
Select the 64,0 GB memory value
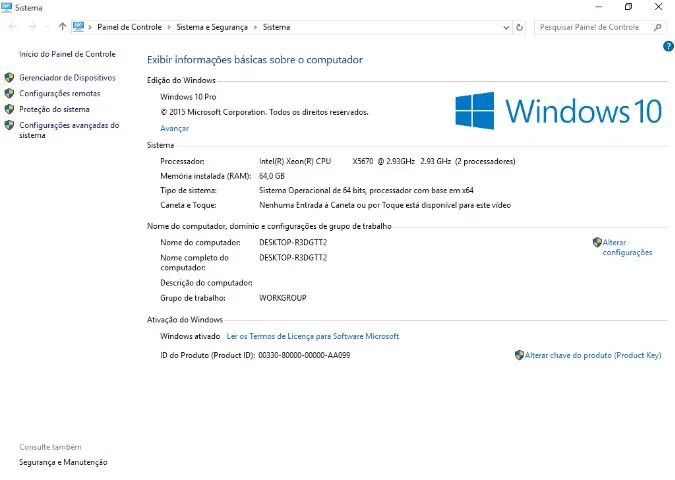(272, 176)
